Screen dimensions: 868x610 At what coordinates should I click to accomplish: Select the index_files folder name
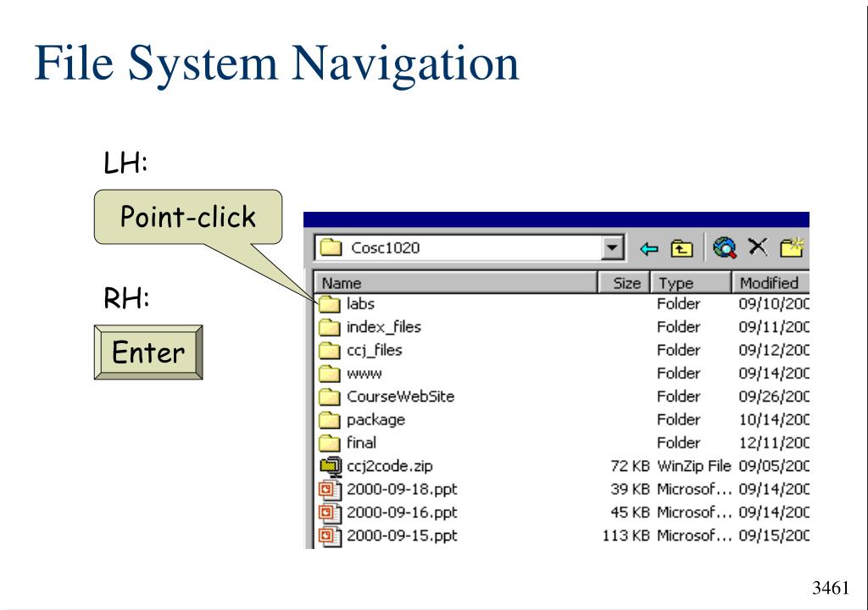[x=384, y=326]
